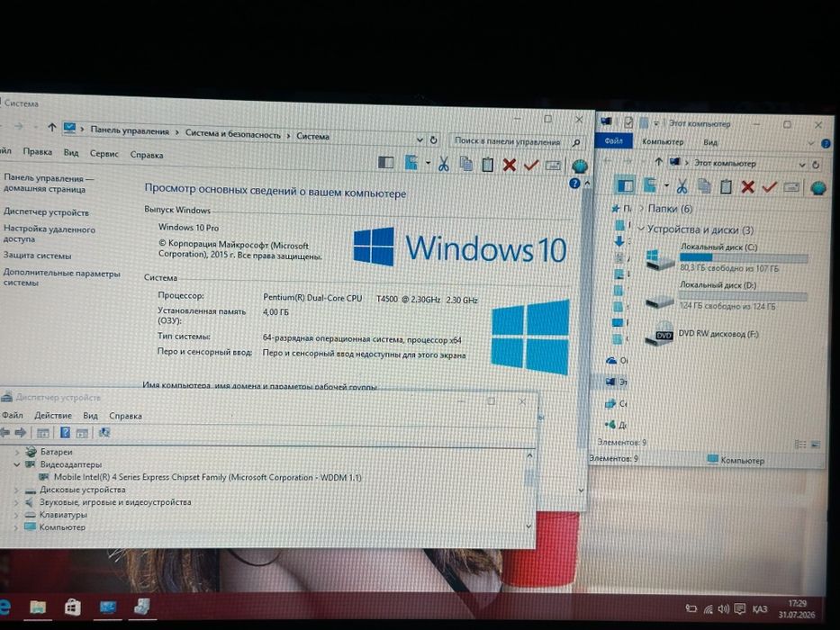Click Back arrow in Device Manager toolbar

point(5,432)
